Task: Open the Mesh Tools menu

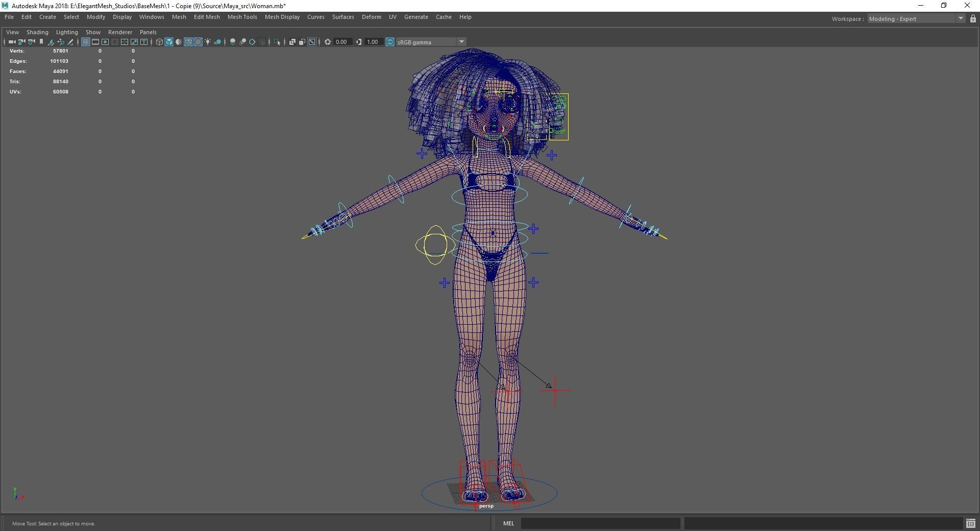Action: coord(242,17)
